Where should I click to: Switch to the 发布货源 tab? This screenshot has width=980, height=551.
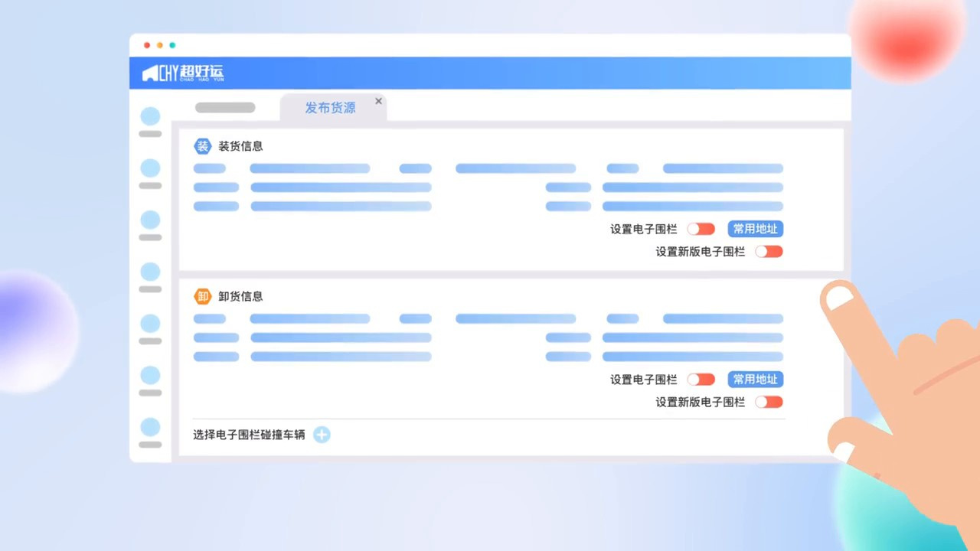coord(330,108)
